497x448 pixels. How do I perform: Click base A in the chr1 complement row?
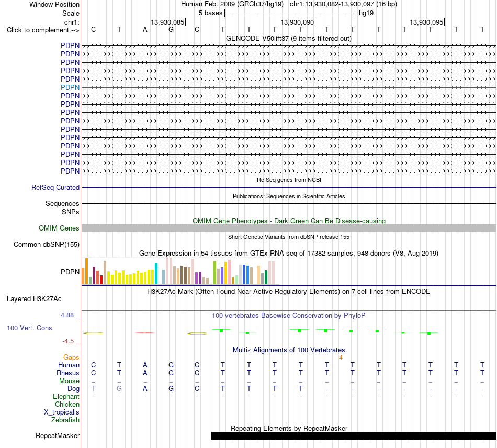coord(145,29)
